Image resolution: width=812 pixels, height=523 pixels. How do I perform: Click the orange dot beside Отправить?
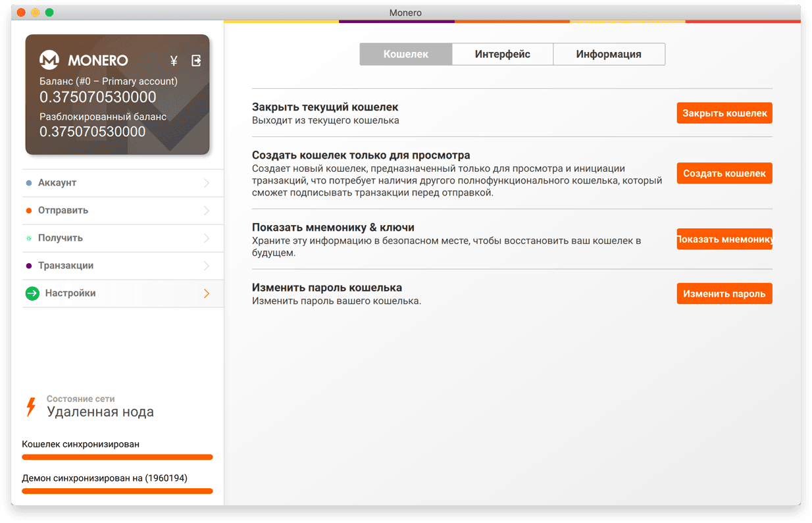29,211
